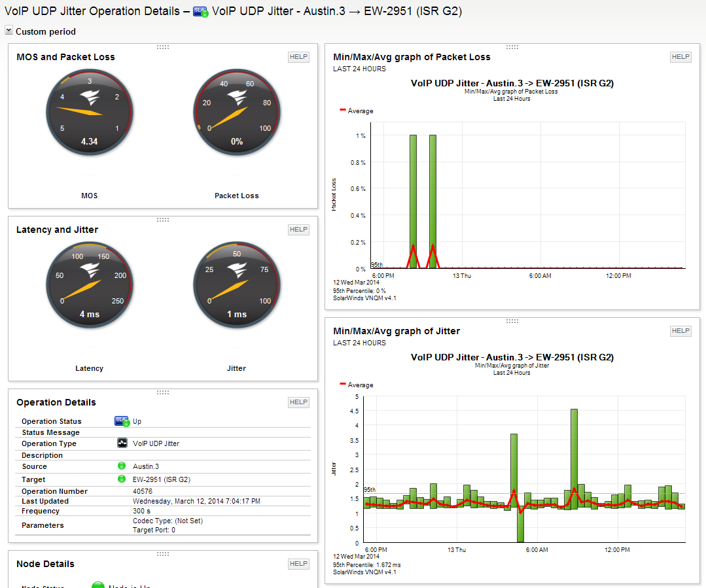Image resolution: width=706 pixels, height=588 pixels.
Task: Click the green status dot beside Austin.3
Action: (x=122, y=466)
